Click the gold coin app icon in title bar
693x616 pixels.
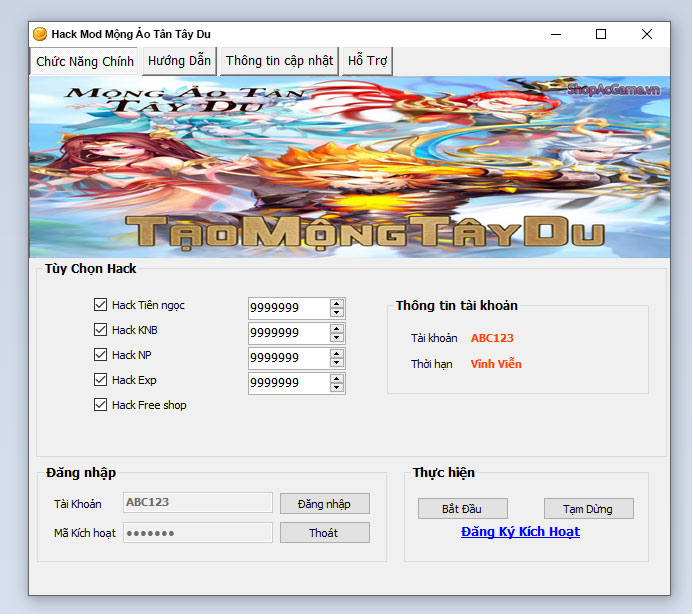point(40,34)
